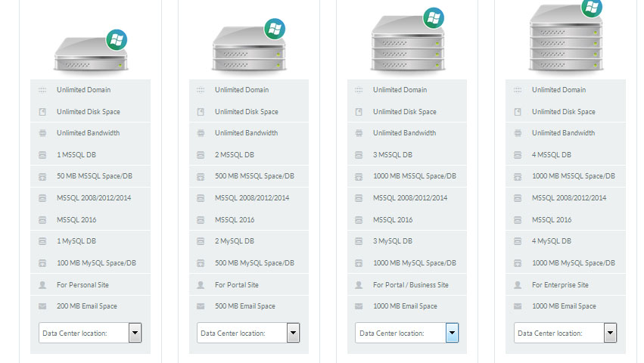Screen dimensions: 644x363
Task: Click the 500 MB MySQL Space/DB text
Action: (x=254, y=263)
